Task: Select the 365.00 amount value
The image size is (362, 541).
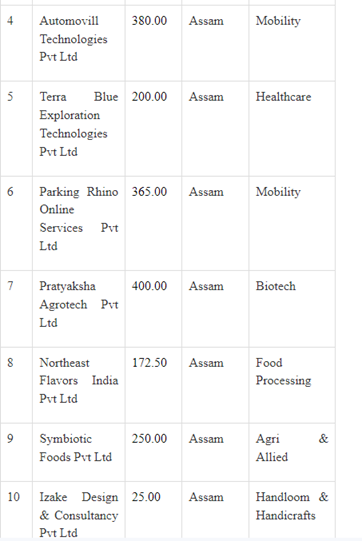Action: coord(149,192)
